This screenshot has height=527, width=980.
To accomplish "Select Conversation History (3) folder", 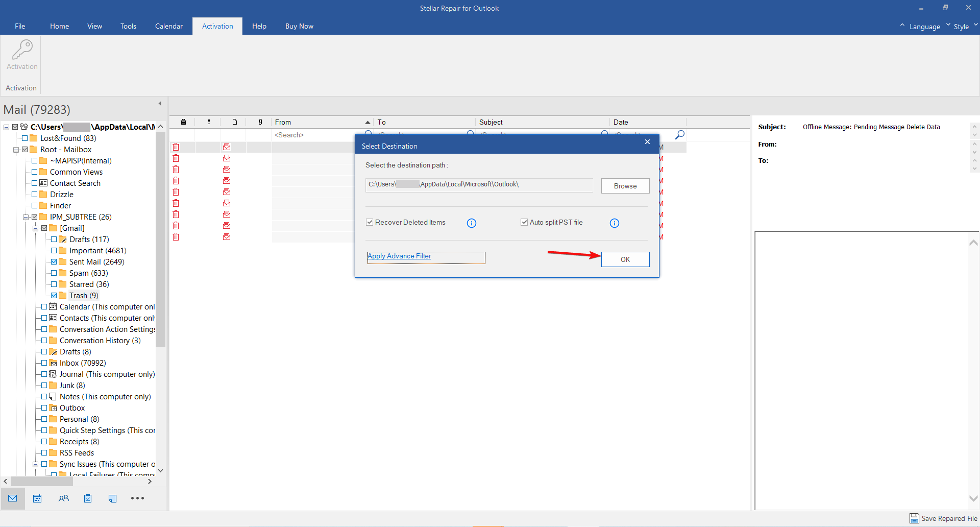I will click(x=100, y=341).
